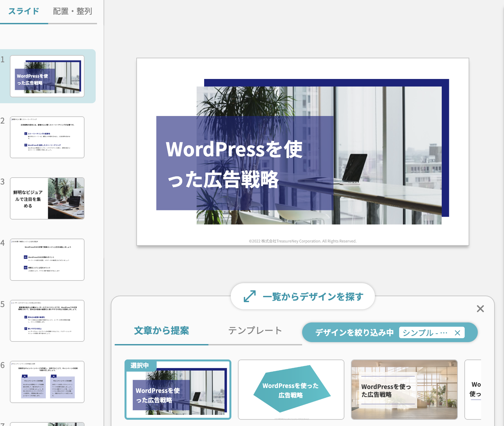504x426 pixels.
Task: Select slide 5 user experience thumbnail
Action: 47,321
